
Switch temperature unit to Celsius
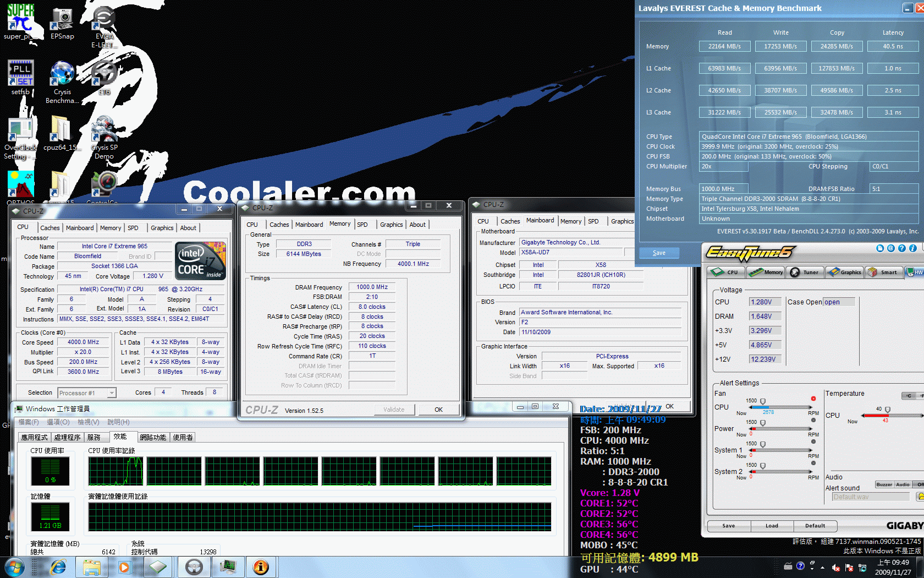[909, 396]
